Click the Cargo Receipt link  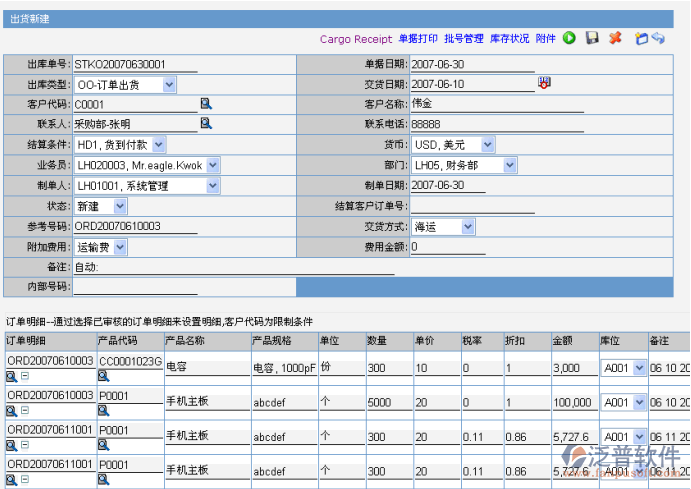[x=356, y=39]
